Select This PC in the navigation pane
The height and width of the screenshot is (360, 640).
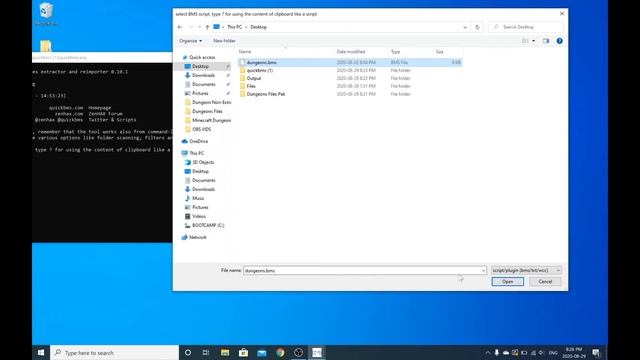pos(196,153)
